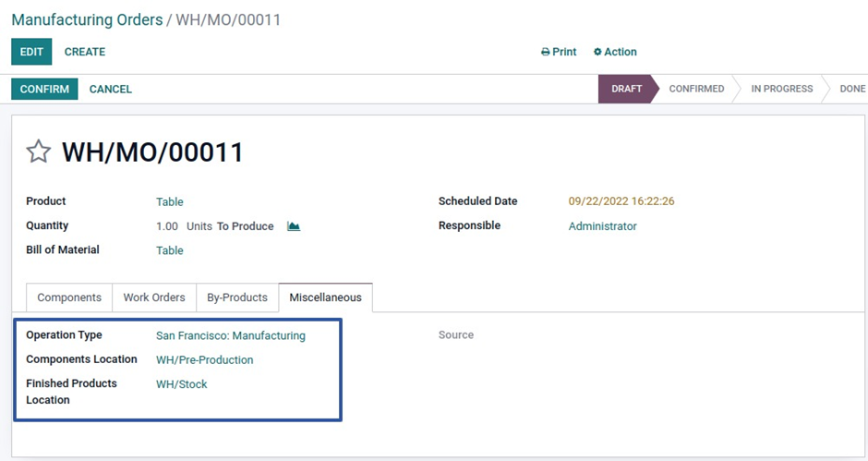This screenshot has width=868, height=461.
Task: Create a new manufacturing order
Action: tap(85, 52)
